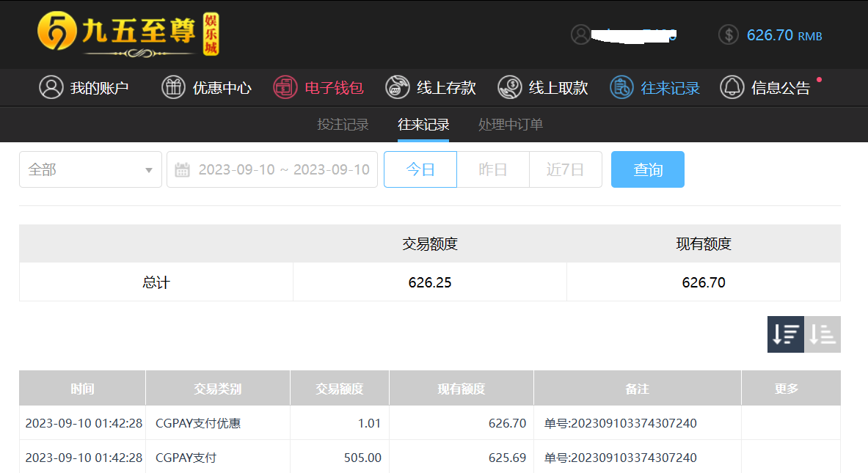Switch to the 处理中订单 tab
This screenshot has width=868, height=473.
[x=511, y=125]
